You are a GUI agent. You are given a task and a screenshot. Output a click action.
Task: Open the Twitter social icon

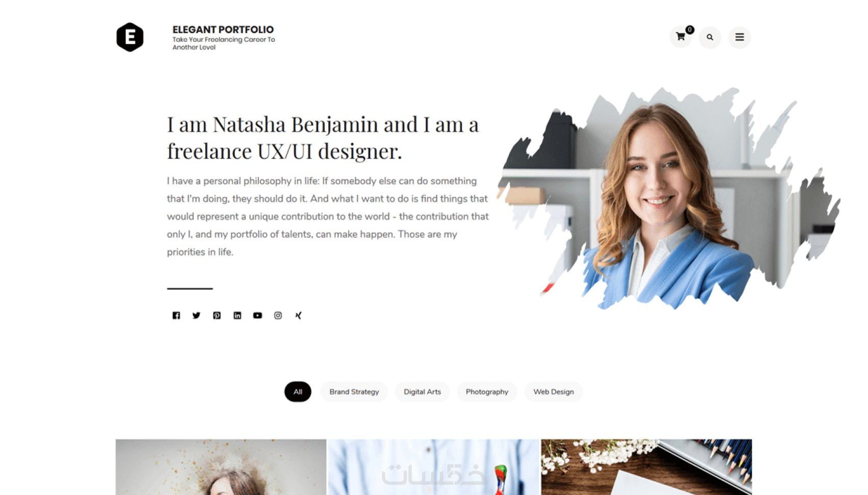(197, 315)
